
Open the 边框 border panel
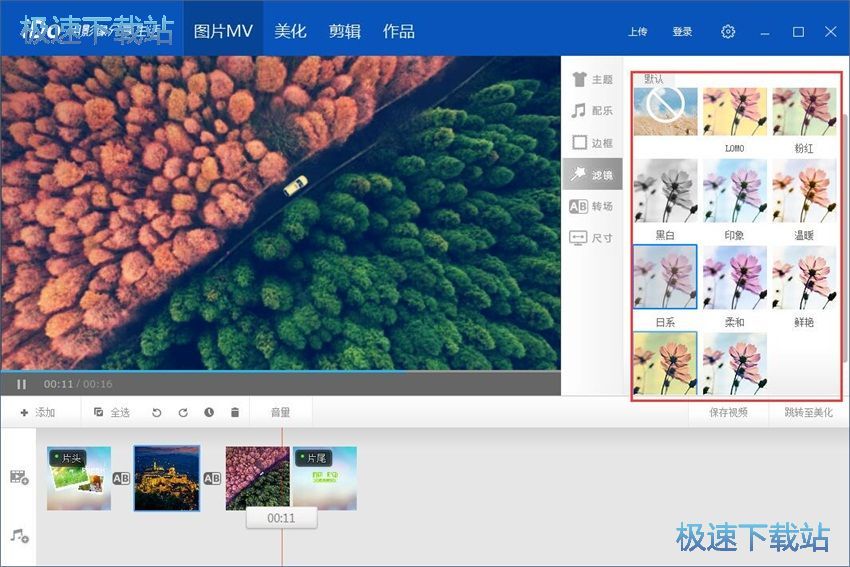tap(592, 143)
